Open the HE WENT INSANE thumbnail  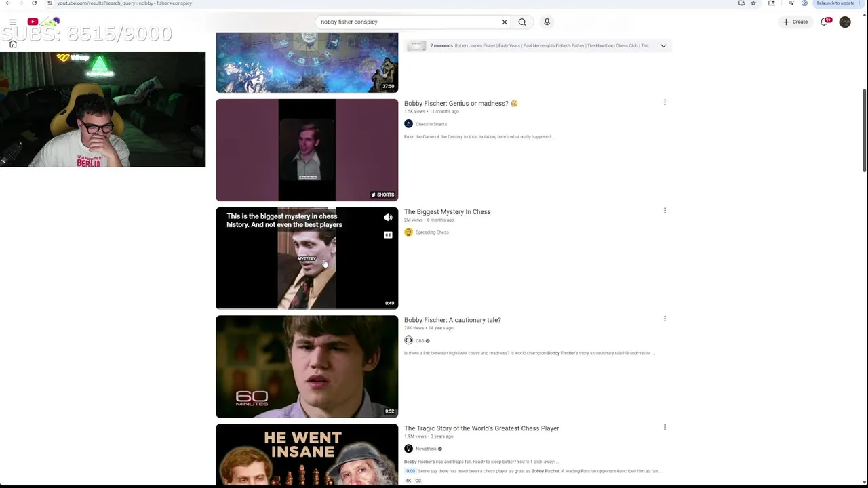pyautogui.click(x=307, y=454)
